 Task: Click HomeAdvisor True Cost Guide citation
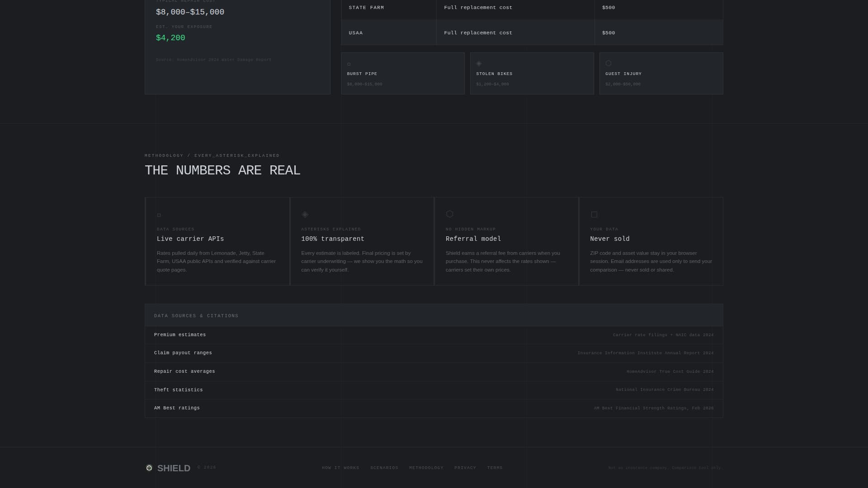pos(670,372)
